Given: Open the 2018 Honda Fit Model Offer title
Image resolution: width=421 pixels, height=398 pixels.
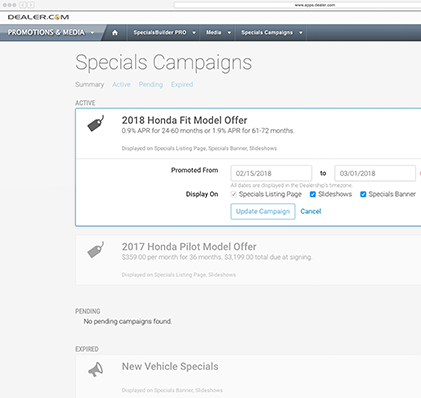Looking at the screenshot, I should (x=184, y=120).
